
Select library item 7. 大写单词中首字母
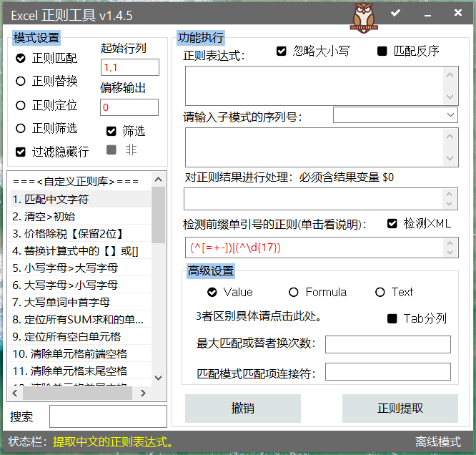click(80, 302)
